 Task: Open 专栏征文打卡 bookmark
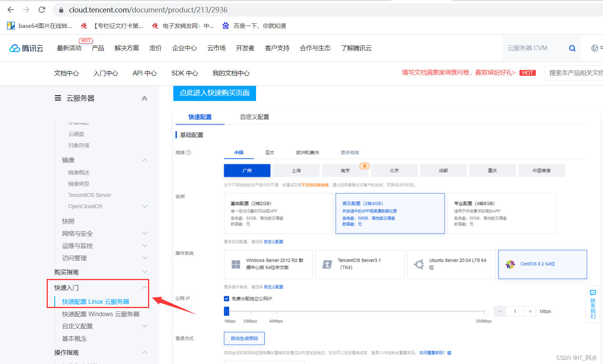point(112,26)
